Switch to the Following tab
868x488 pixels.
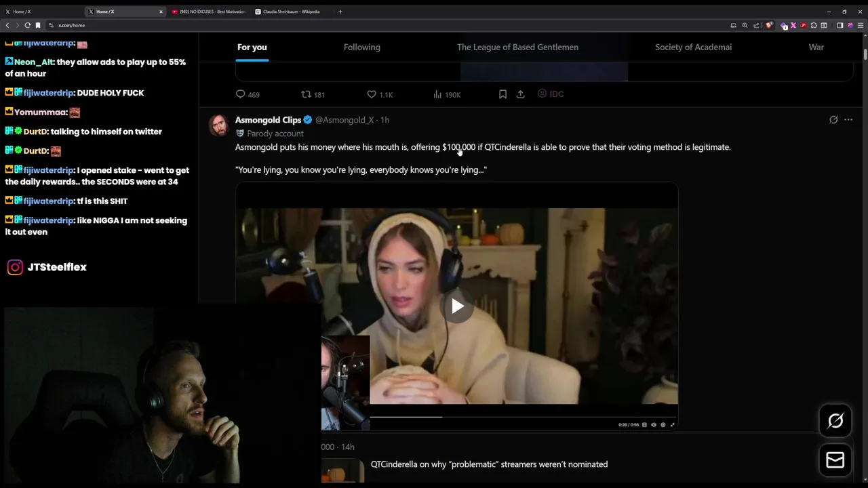click(361, 47)
